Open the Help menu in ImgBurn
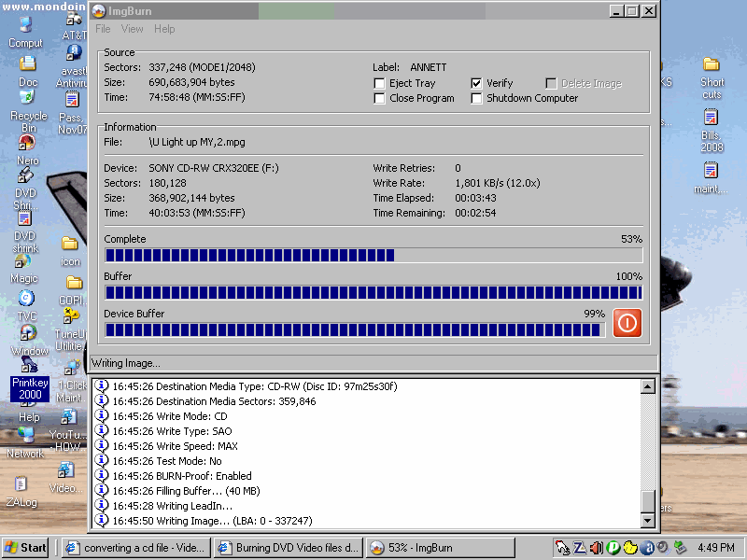The image size is (747, 560). coord(164,29)
